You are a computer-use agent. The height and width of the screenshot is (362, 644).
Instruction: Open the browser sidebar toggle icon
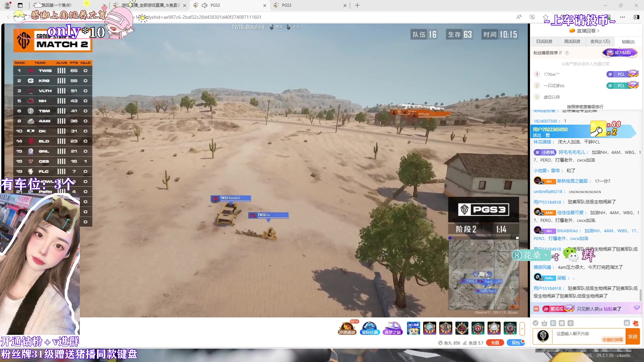[636, 17]
